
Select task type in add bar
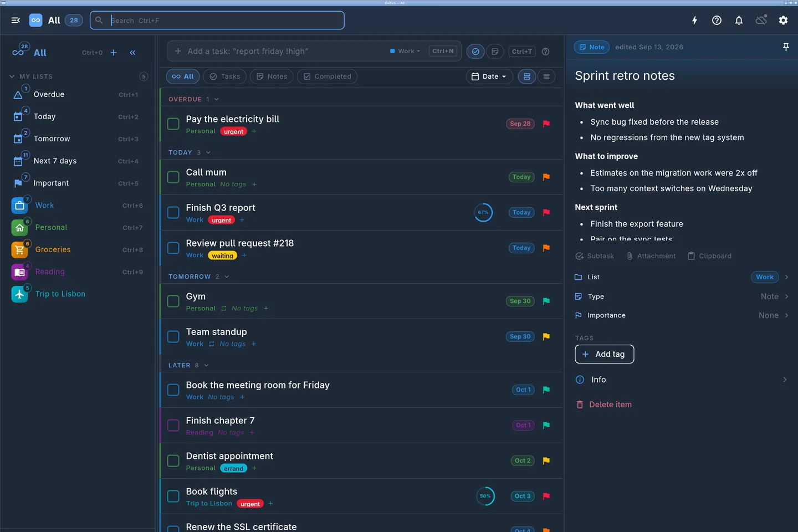475,52
